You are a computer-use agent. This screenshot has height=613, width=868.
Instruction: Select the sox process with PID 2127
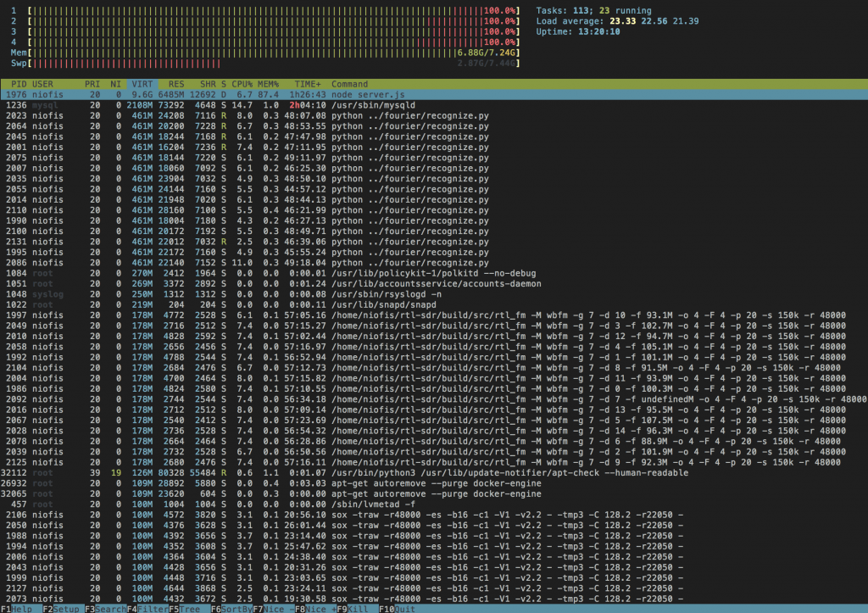(x=434, y=589)
